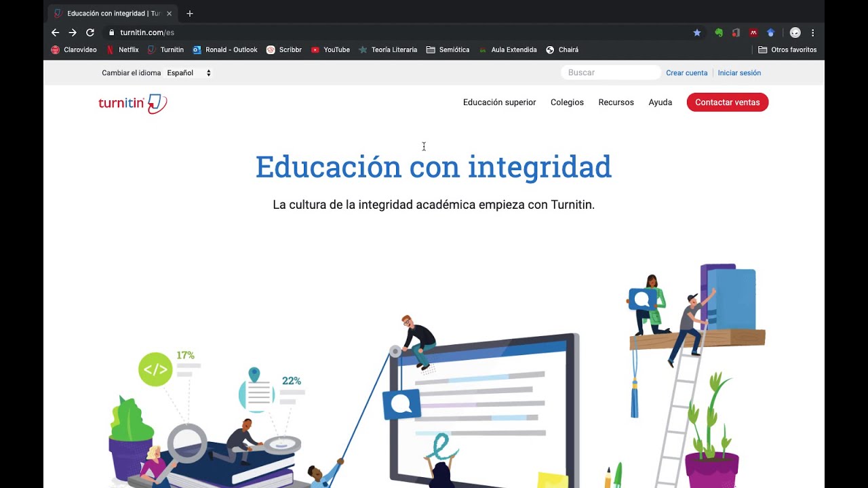Click the Educación con integridad heading
Screen dimensions: 868x488
coord(433,167)
